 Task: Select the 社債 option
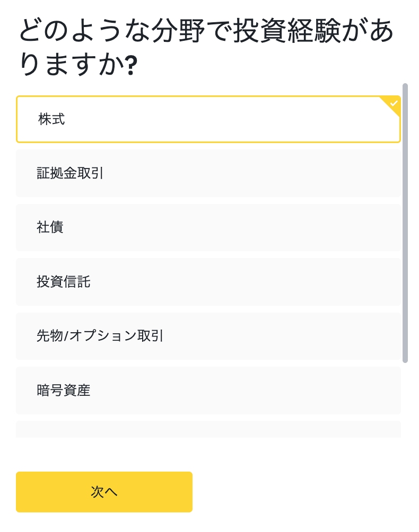coord(208,227)
